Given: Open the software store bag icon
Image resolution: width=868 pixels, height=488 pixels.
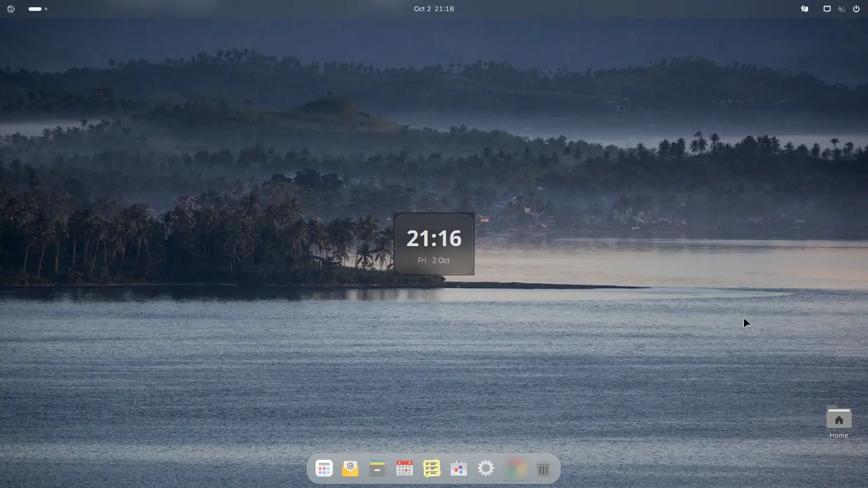Looking at the screenshot, I should pyautogui.click(x=459, y=469).
